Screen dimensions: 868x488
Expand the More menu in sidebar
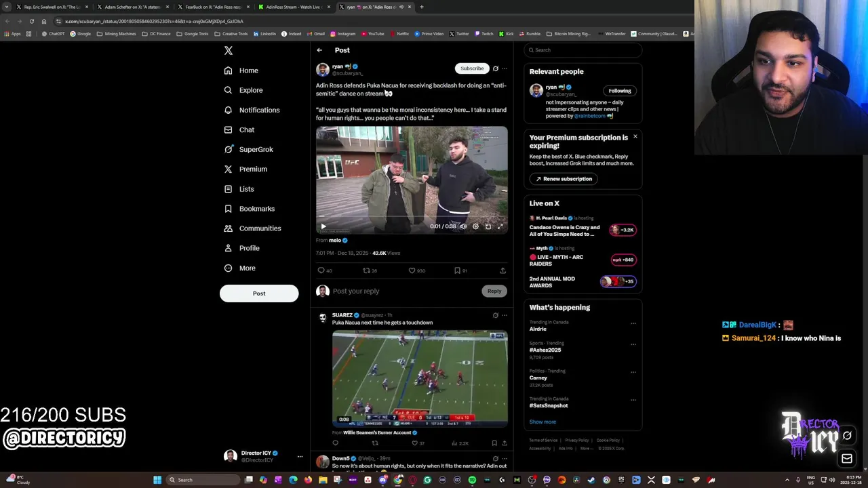(x=239, y=268)
